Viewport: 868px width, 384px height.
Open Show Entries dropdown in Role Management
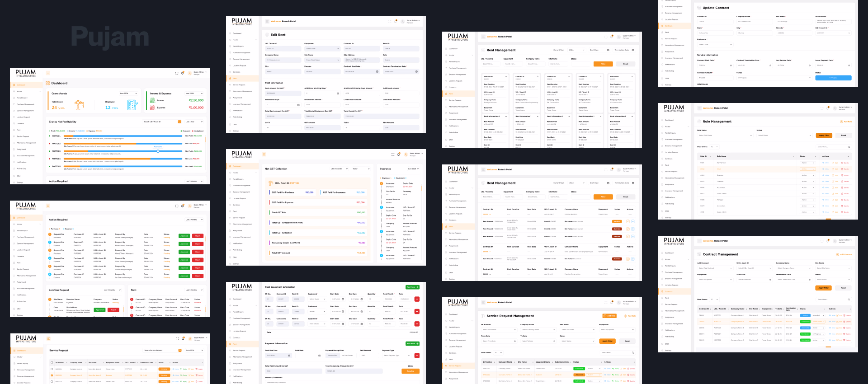click(713, 147)
